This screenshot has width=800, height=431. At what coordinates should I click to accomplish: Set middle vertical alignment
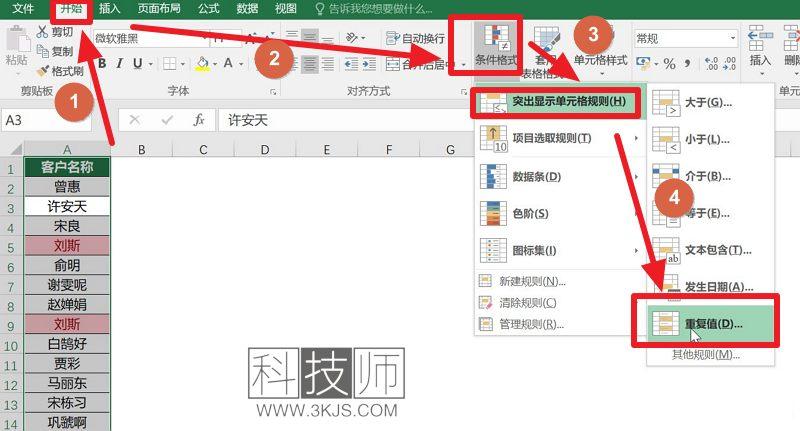[309, 37]
